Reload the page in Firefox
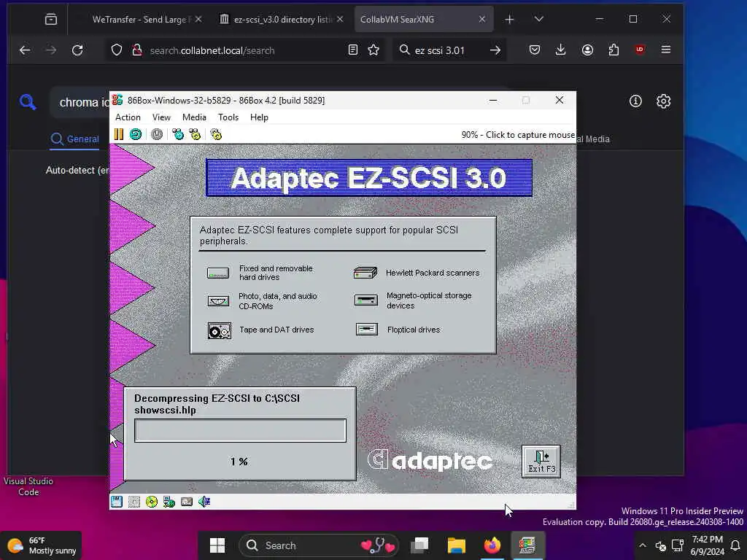Image resolution: width=747 pixels, height=560 pixels. pos(77,50)
